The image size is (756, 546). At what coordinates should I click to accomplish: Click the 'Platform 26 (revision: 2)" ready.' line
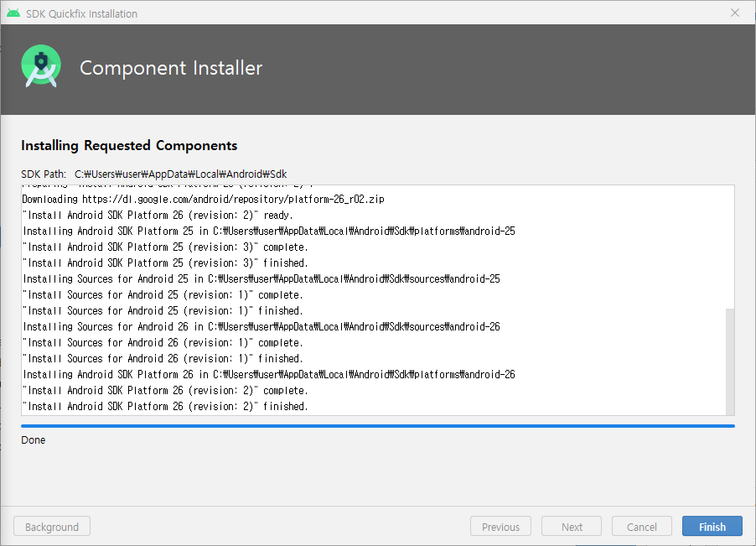(158, 215)
